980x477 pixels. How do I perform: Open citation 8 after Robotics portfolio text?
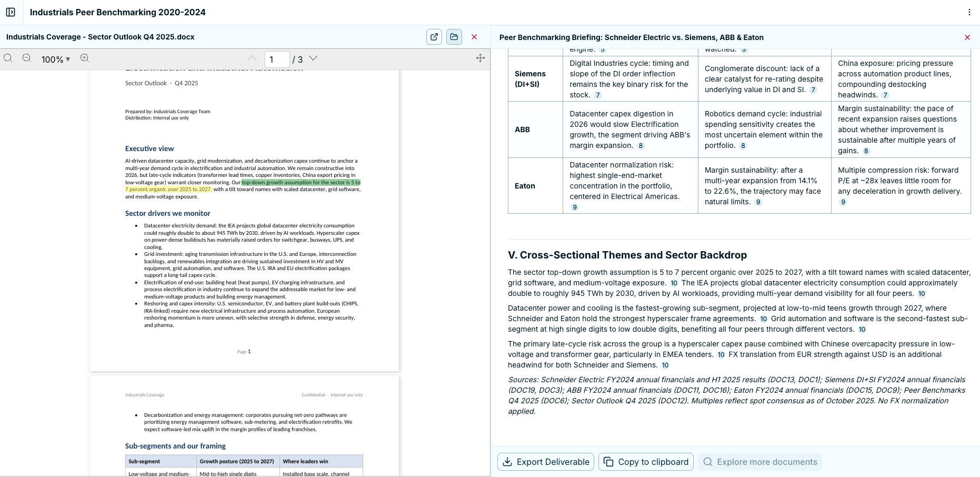[743, 146]
